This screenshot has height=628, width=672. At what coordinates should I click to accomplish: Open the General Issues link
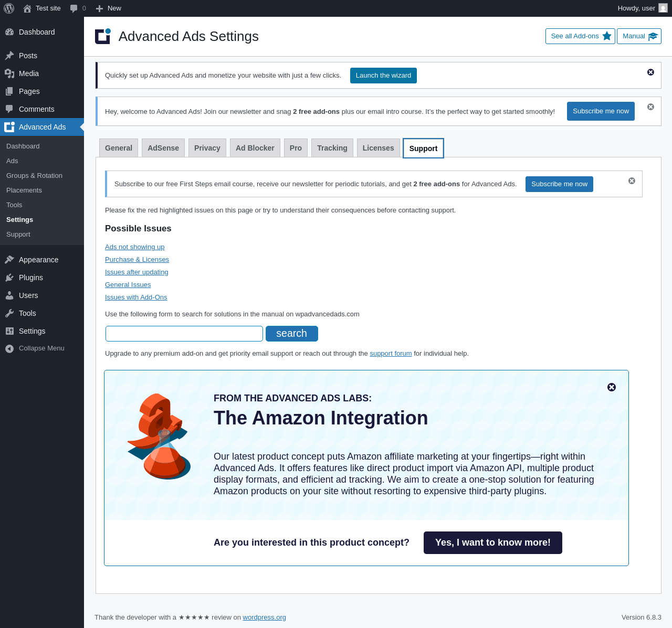[x=128, y=285]
